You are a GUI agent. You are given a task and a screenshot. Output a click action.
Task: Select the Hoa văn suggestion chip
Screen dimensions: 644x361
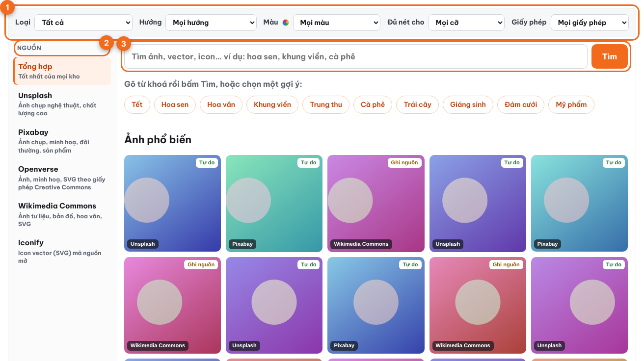221,104
